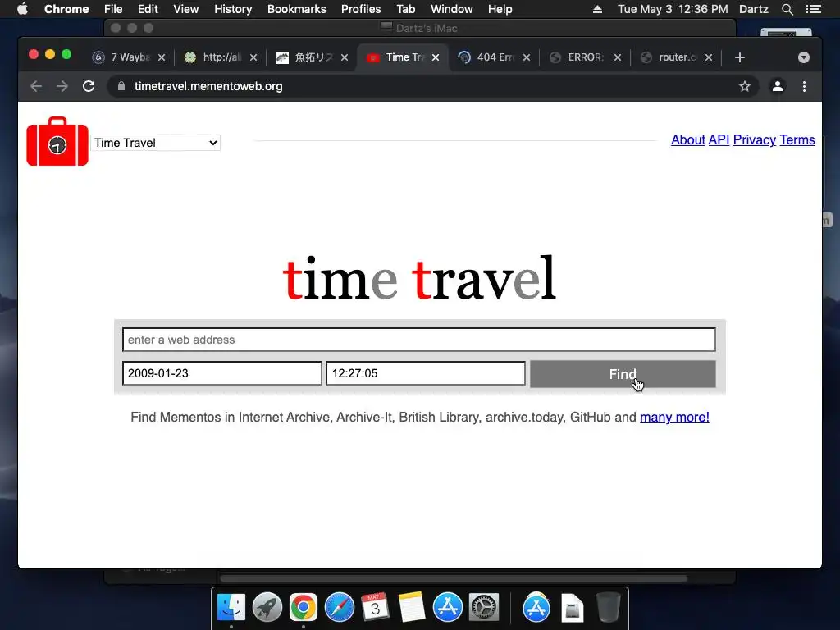Image resolution: width=840 pixels, height=630 pixels.
Task: Click the browser forward arrow
Action: tap(62, 86)
